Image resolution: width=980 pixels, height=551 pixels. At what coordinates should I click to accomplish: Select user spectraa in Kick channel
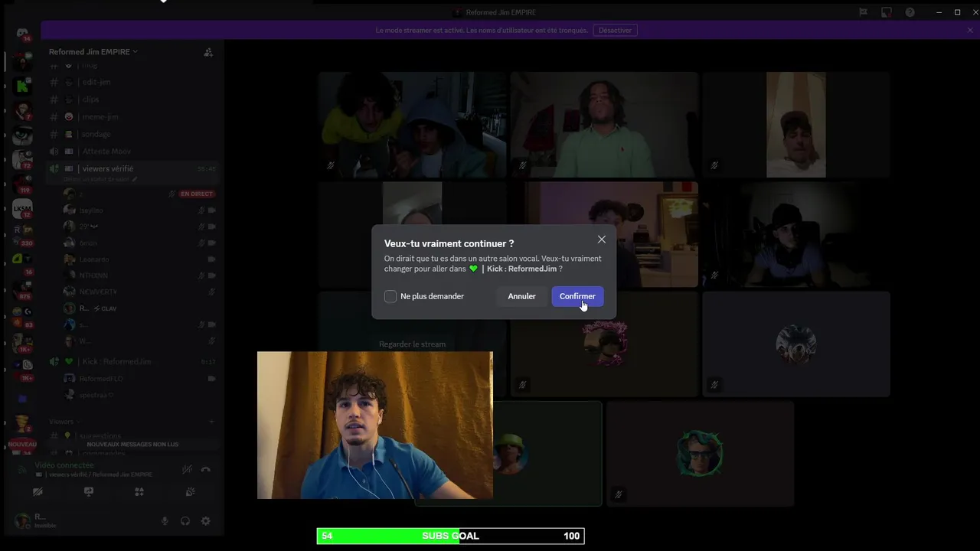(x=139, y=395)
